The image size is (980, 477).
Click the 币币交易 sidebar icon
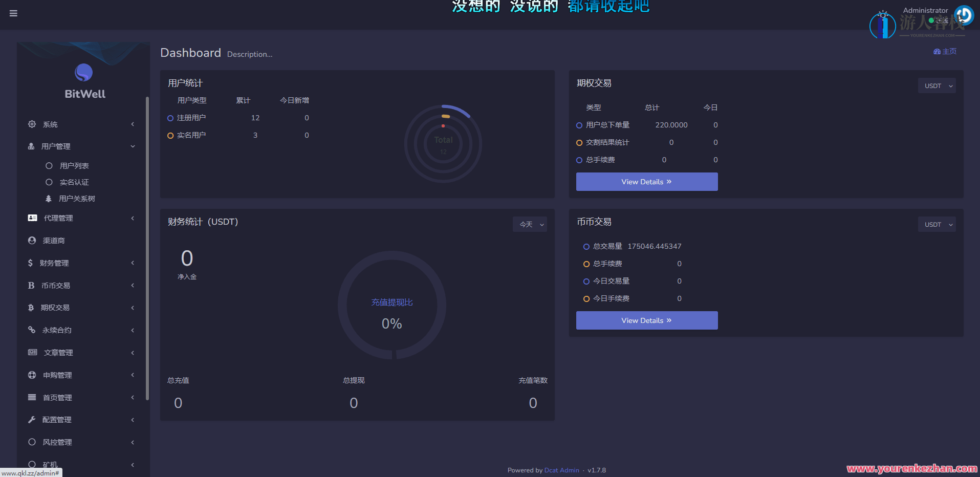coord(31,285)
